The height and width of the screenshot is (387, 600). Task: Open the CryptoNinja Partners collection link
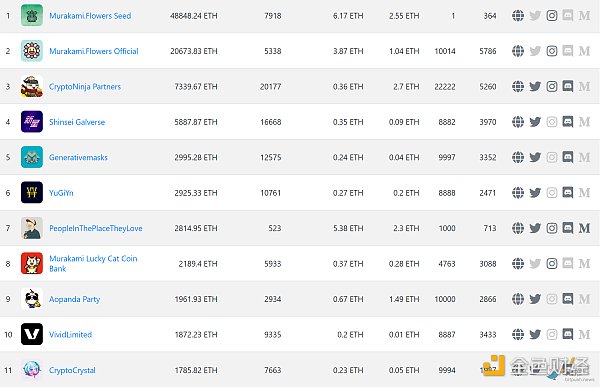coord(85,87)
